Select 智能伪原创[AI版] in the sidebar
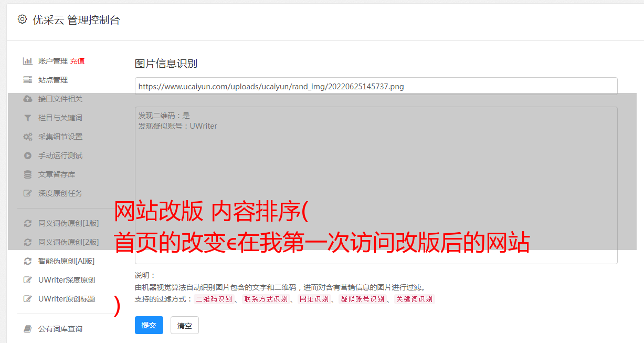 (67, 261)
